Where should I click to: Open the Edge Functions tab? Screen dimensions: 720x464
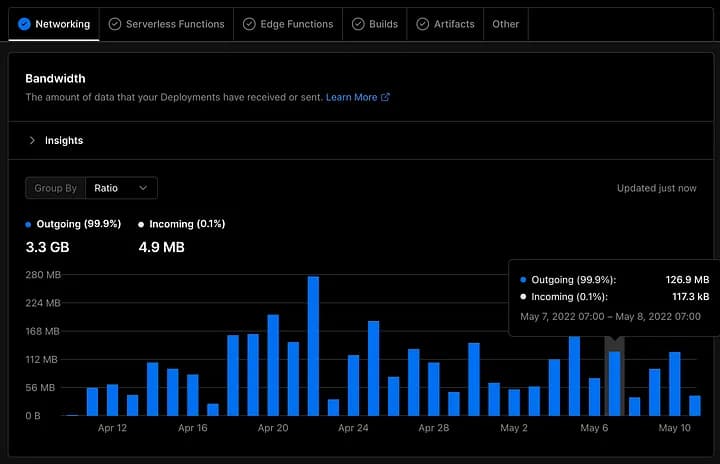[x=288, y=24]
